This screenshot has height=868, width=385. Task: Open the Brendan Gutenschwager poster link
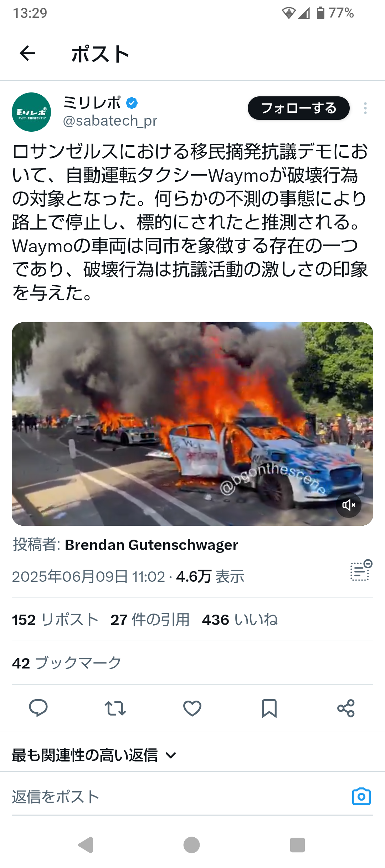click(x=151, y=545)
